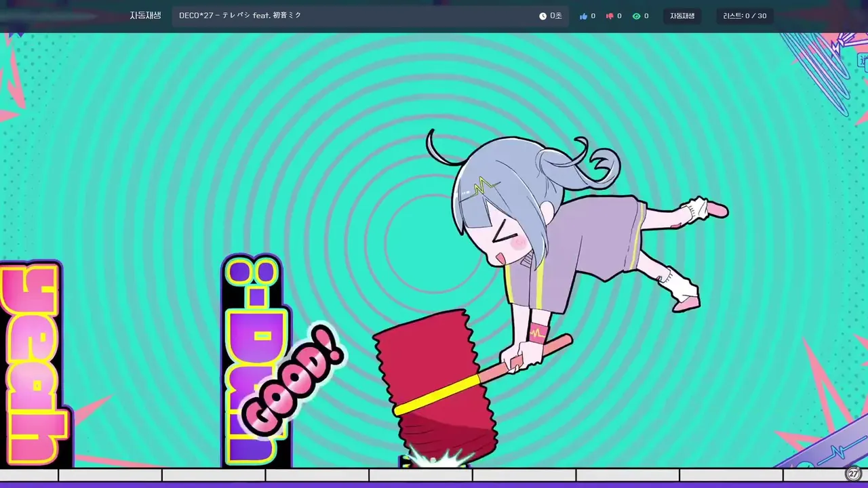
Task: Toggle the 자동재생 button on the right
Action: (x=682, y=16)
